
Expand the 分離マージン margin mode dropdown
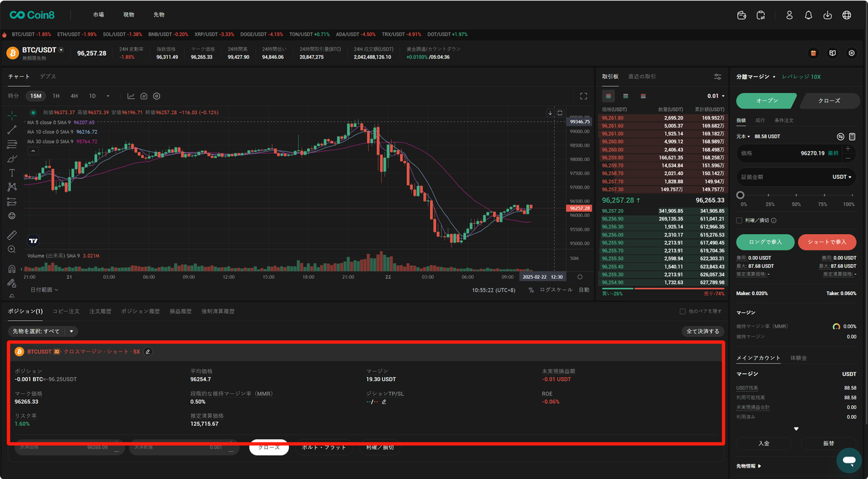coord(756,77)
